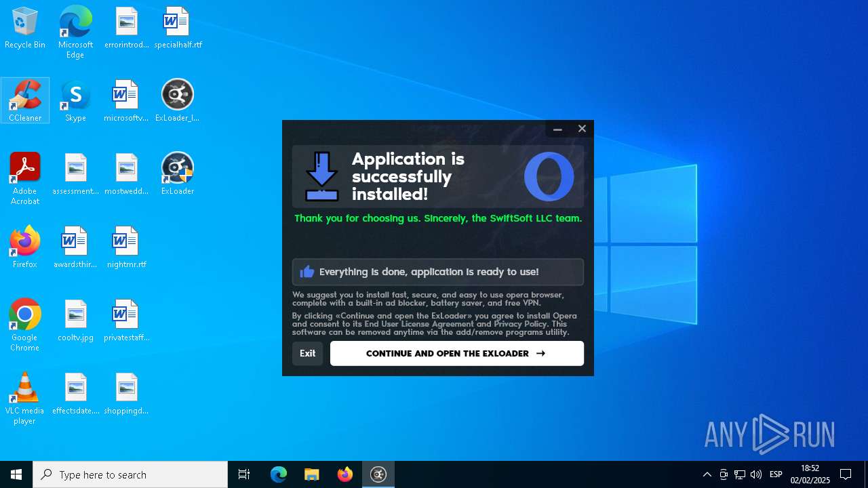Select the ExLoader desktop shortcut
The width and height of the screenshot is (868, 488).
click(178, 174)
